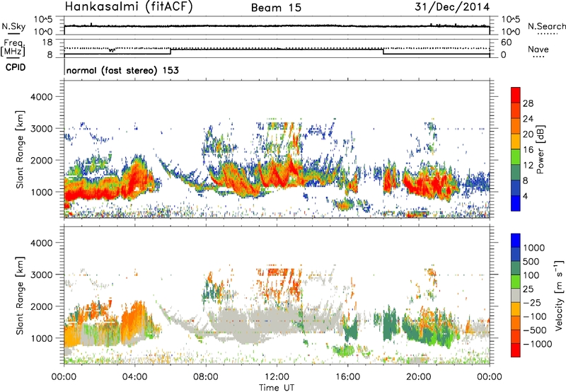
Task: Click the blue top of velocity colorbar
Action: pos(516,240)
